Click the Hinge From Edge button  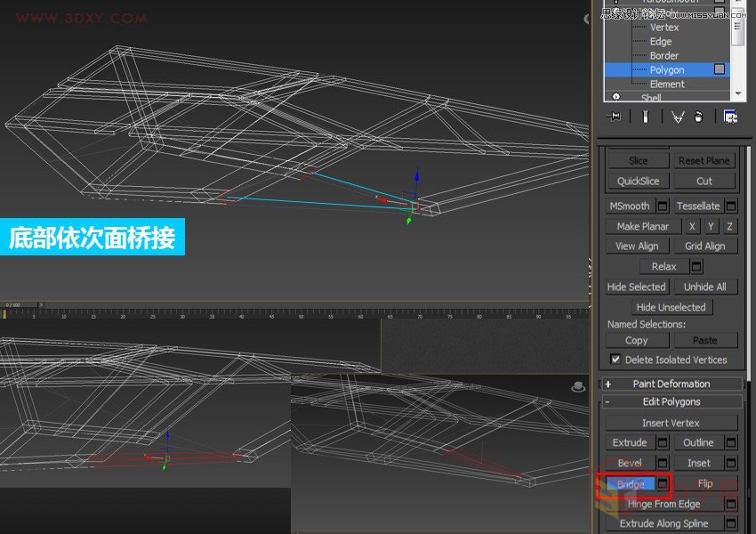click(664, 504)
